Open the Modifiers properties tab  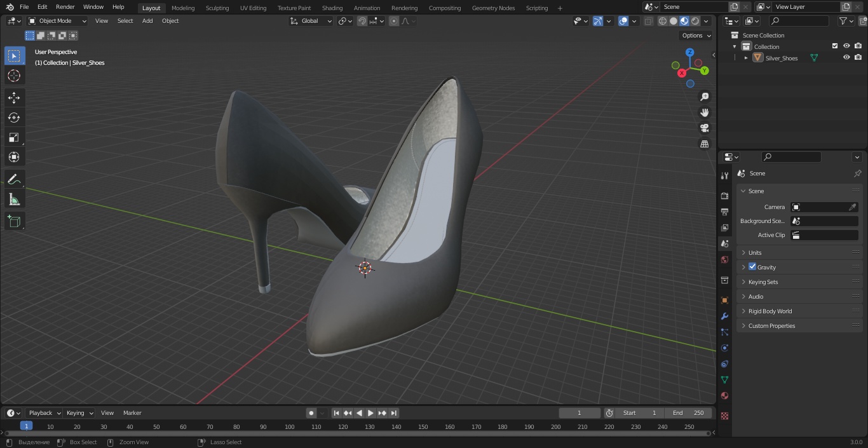(724, 316)
